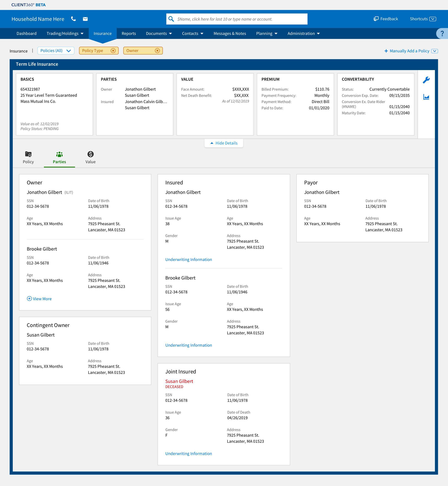Image resolution: width=448 pixels, height=486 pixels.
Task: Switch to the Value details tab
Action: tap(90, 157)
